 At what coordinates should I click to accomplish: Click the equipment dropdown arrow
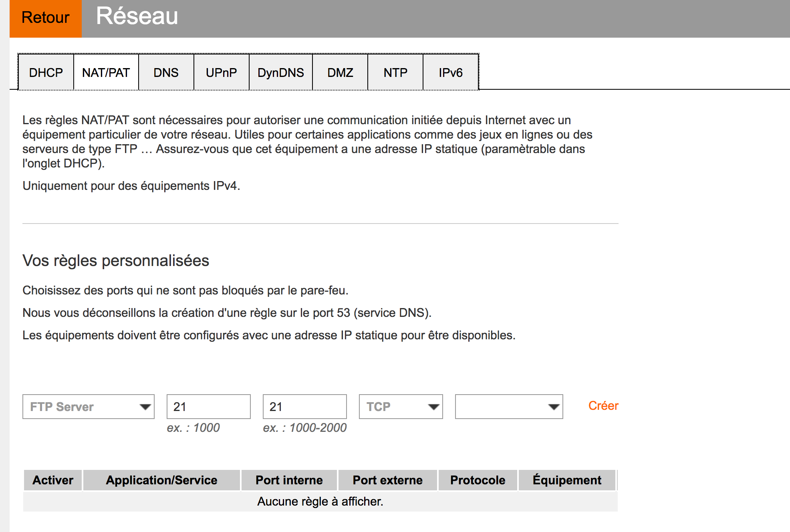(553, 407)
